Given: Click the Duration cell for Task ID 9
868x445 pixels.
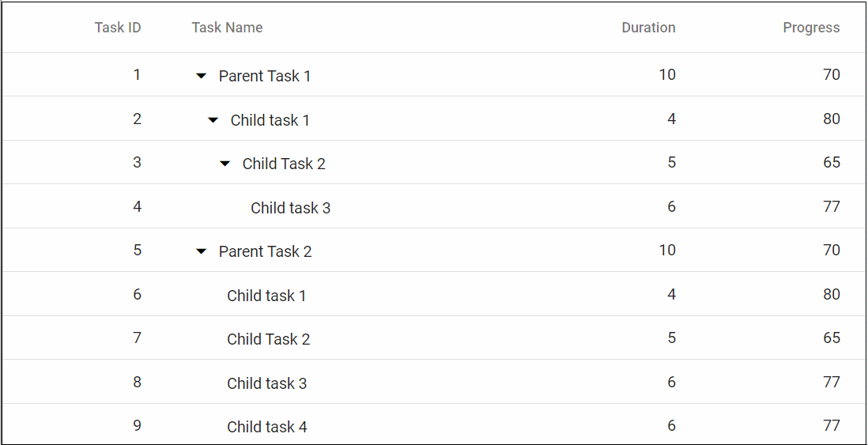Looking at the screenshot, I should point(671,426).
